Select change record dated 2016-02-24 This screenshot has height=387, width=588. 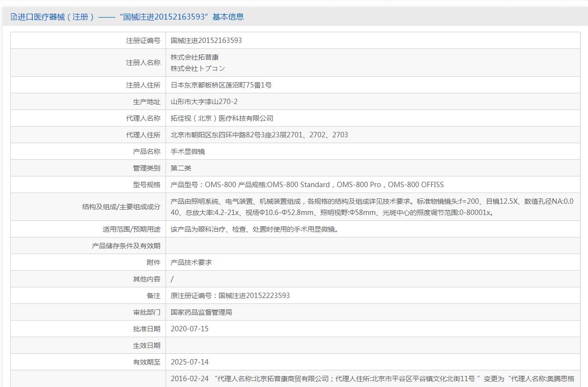point(372,379)
